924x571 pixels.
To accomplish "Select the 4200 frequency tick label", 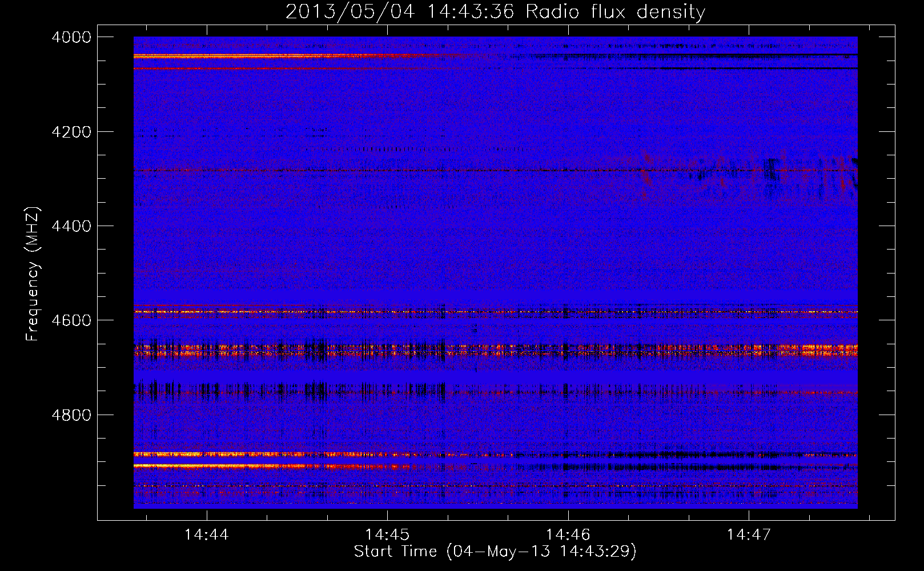I will [71, 132].
